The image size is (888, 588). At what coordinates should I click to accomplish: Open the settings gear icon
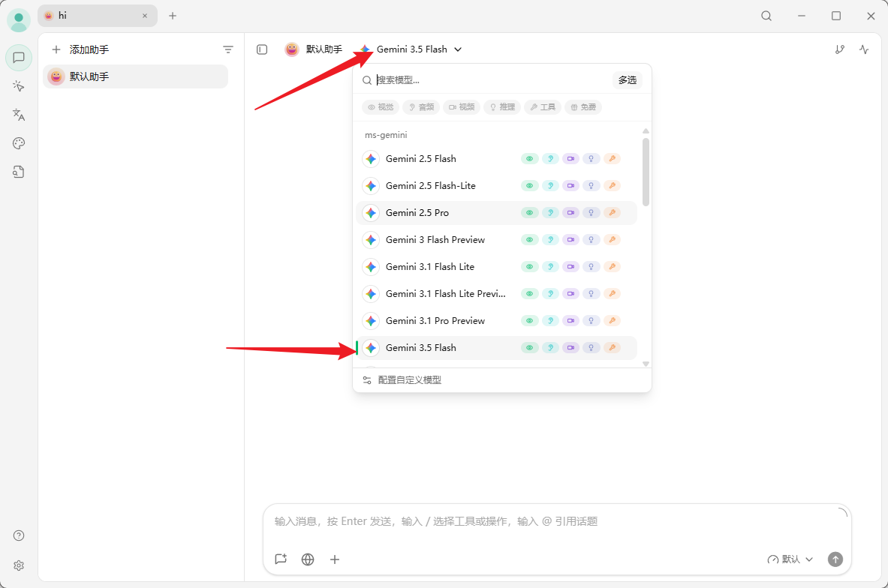coord(19,565)
